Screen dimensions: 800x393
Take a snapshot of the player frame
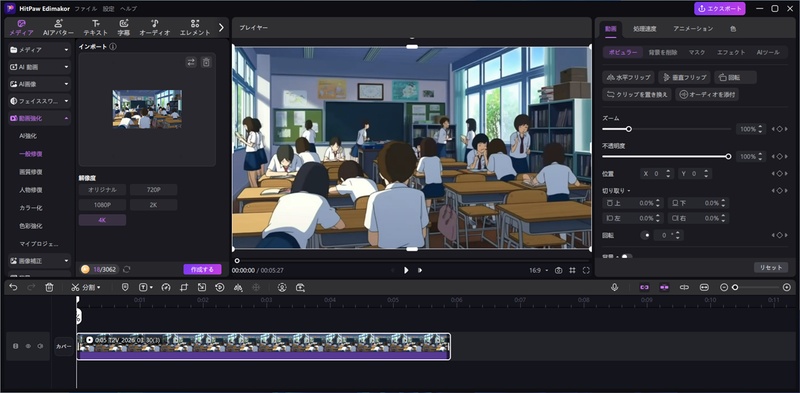(559, 271)
